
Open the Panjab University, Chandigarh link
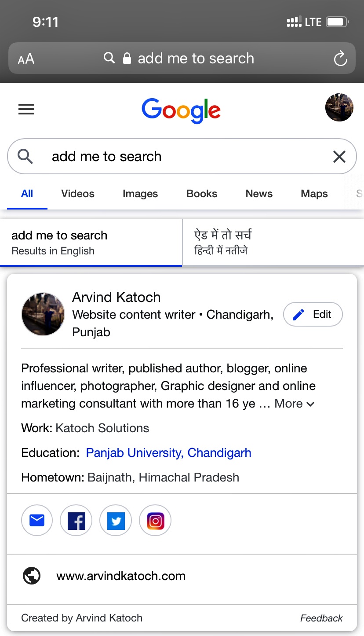click(x=168, y=452)
